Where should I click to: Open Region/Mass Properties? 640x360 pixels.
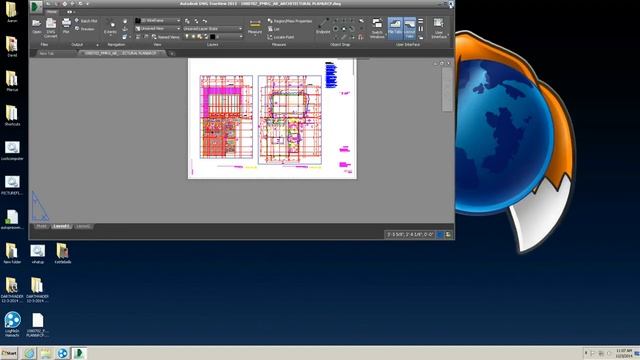[290, 21]
